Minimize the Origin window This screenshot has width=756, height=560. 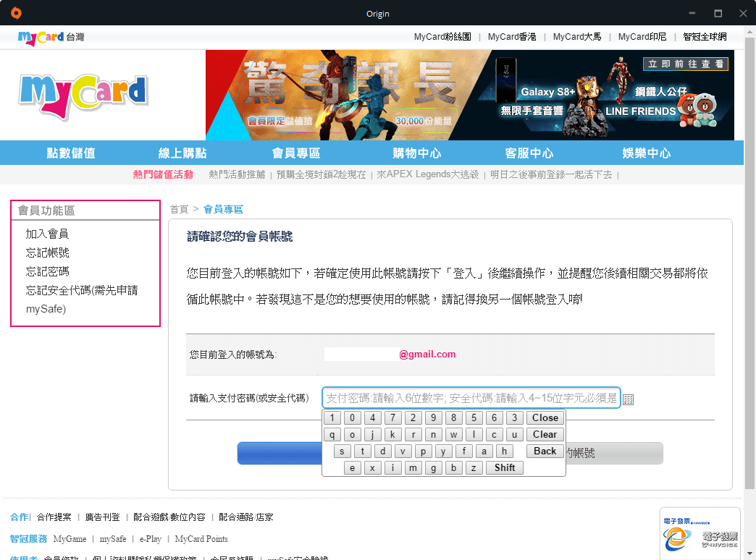[692, 13]
